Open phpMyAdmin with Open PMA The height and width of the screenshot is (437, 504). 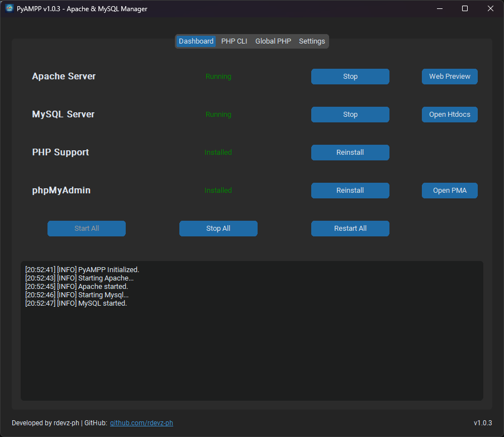[449, 190]
